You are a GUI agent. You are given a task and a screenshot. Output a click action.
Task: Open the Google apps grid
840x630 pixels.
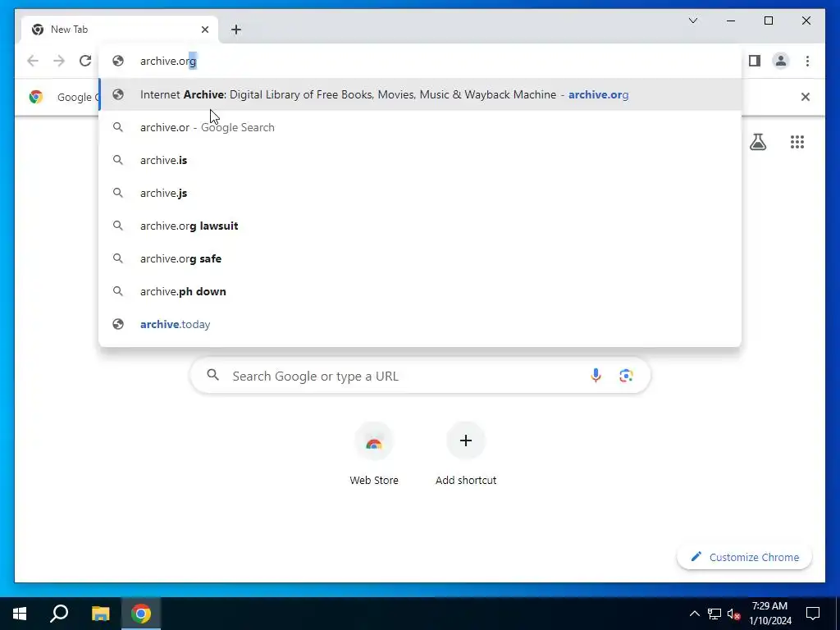pos(797,142)
